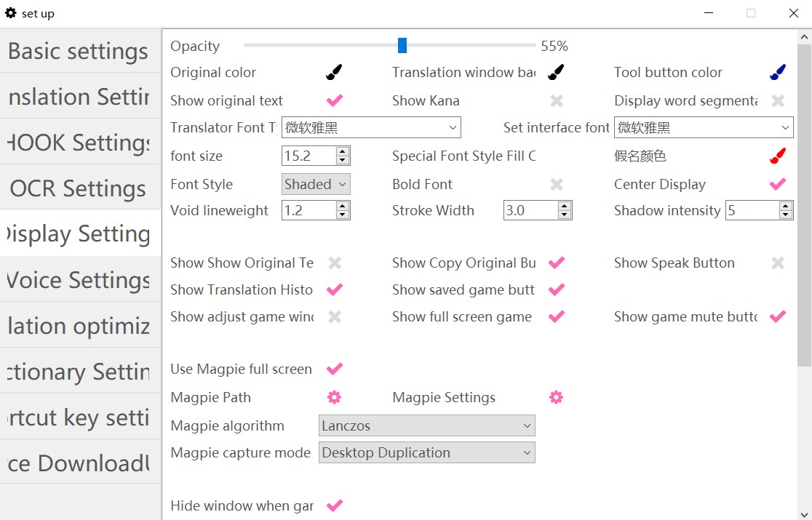812x520 pixels.
Task: Click the blue Tool button color brush
Action: [778, 72]
